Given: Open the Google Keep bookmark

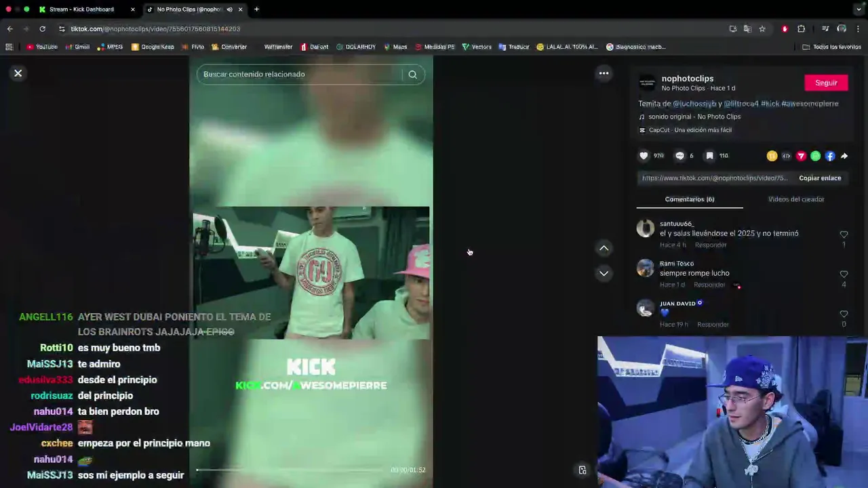Looking at the screenshot, I should (153, 47).
